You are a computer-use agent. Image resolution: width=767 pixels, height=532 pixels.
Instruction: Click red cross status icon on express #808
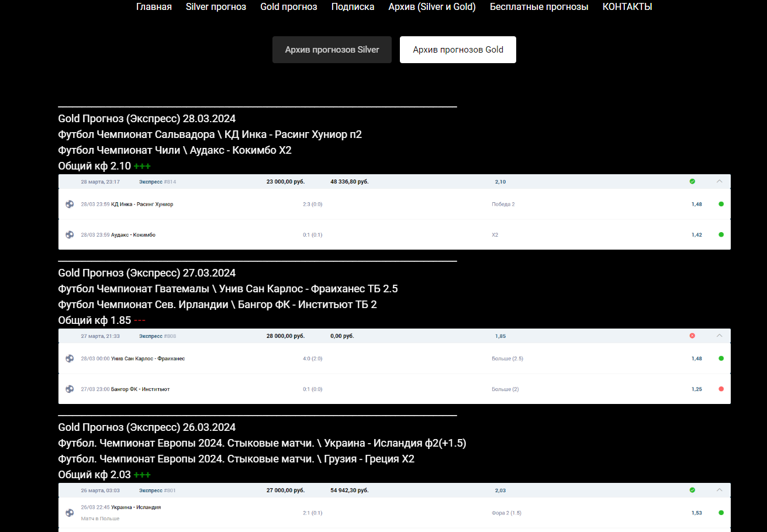coord(692,336)
